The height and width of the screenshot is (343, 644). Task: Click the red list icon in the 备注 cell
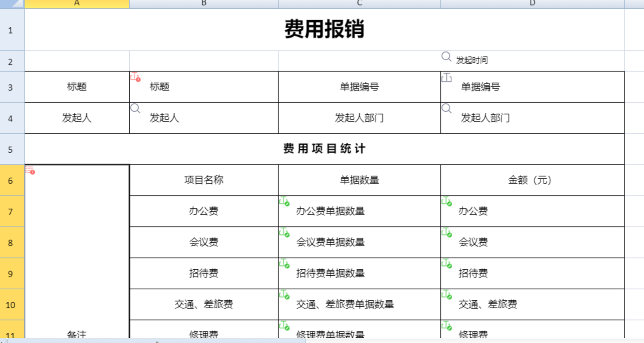(30, 170)
